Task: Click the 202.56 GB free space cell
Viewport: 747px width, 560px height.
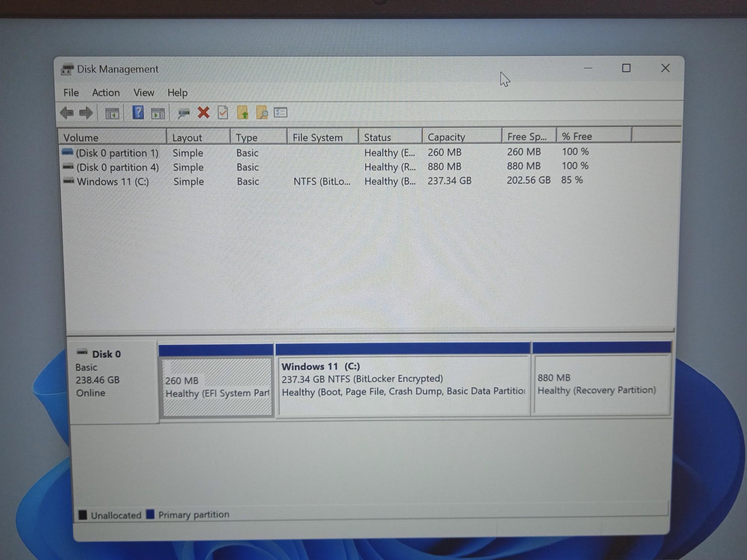Action: coord(529,180)
